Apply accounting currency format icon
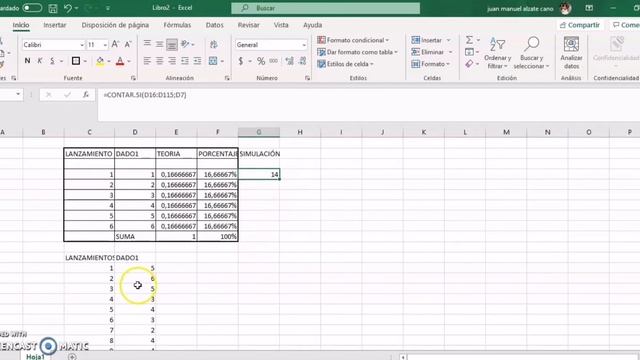 (241, 61)
